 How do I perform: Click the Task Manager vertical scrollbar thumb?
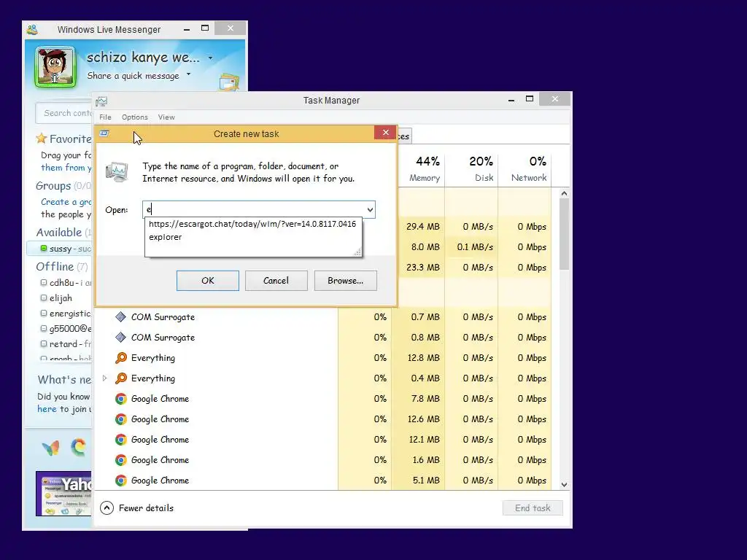[564, 234]
